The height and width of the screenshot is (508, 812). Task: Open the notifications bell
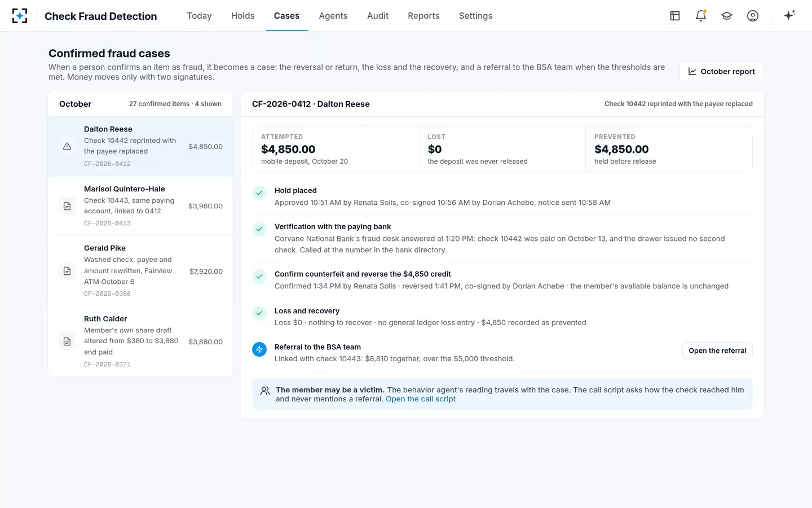(701, 16)
